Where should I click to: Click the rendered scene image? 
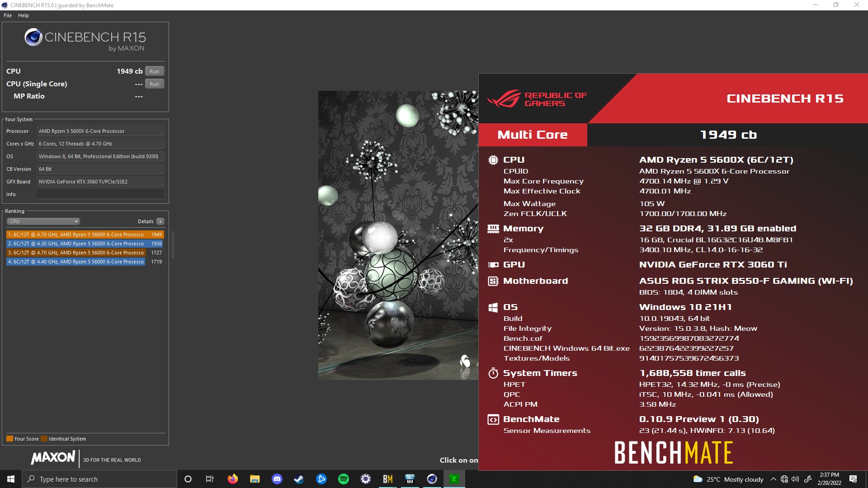(398, 235)
